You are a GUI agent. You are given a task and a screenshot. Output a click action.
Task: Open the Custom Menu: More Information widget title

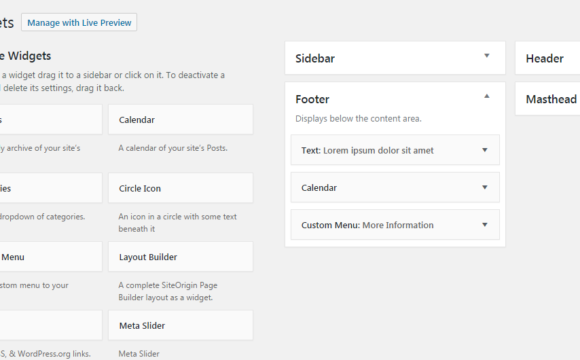(367, 225)
